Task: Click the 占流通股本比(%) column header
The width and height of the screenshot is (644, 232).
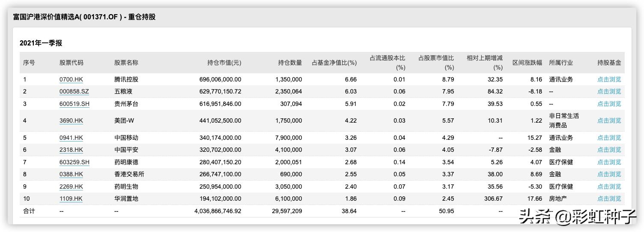Action: 388,63
